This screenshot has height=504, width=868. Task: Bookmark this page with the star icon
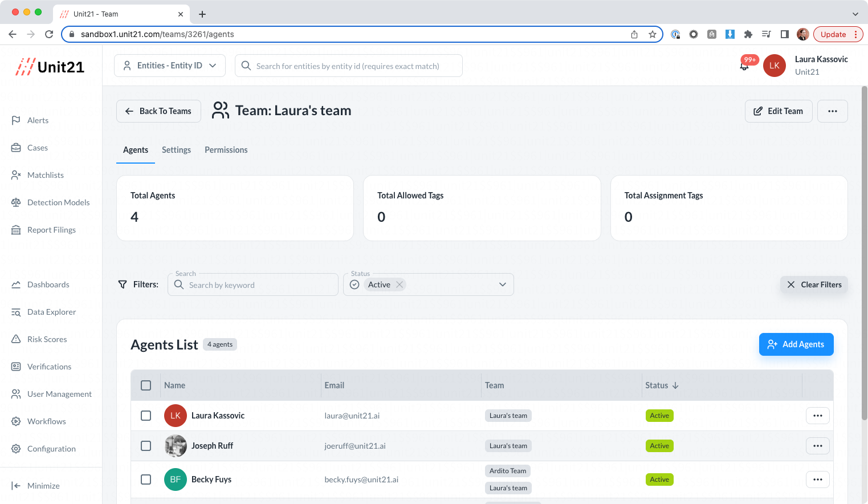[653, 34]
